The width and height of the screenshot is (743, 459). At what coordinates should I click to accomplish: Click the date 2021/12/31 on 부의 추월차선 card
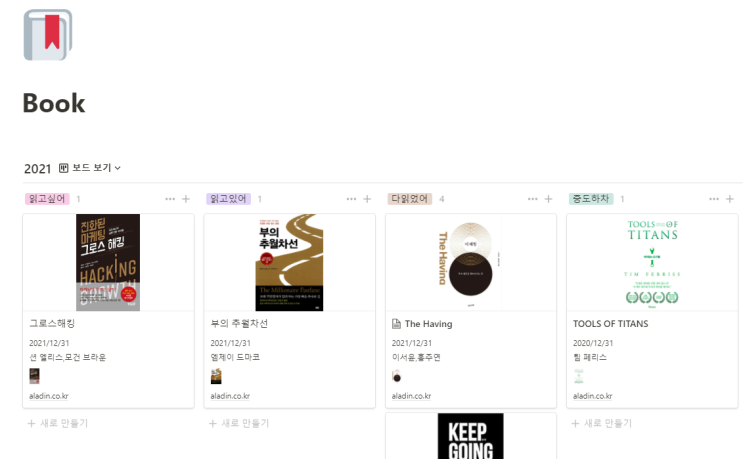click(x=230, y=343)
